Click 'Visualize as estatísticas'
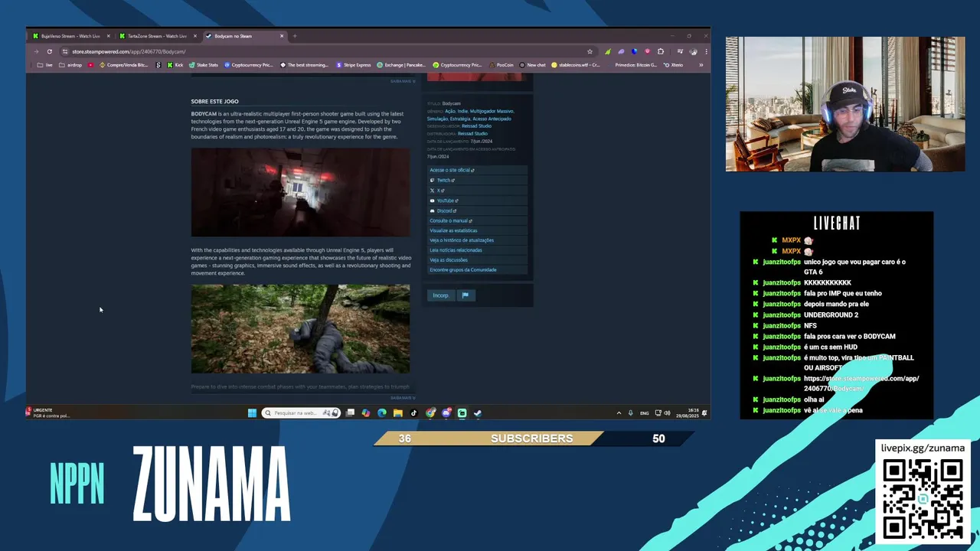This screenshot has width=980, height=551. click(477, 230)
